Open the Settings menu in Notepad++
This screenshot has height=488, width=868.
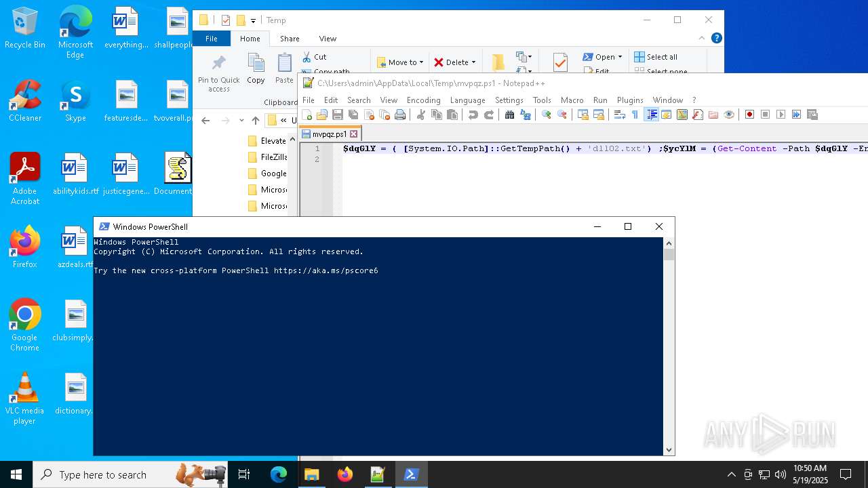(x=509, y=100)
